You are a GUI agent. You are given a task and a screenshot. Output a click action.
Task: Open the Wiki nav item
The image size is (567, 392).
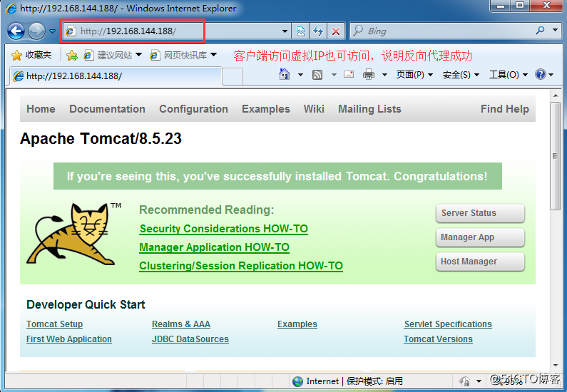[314, 109]
